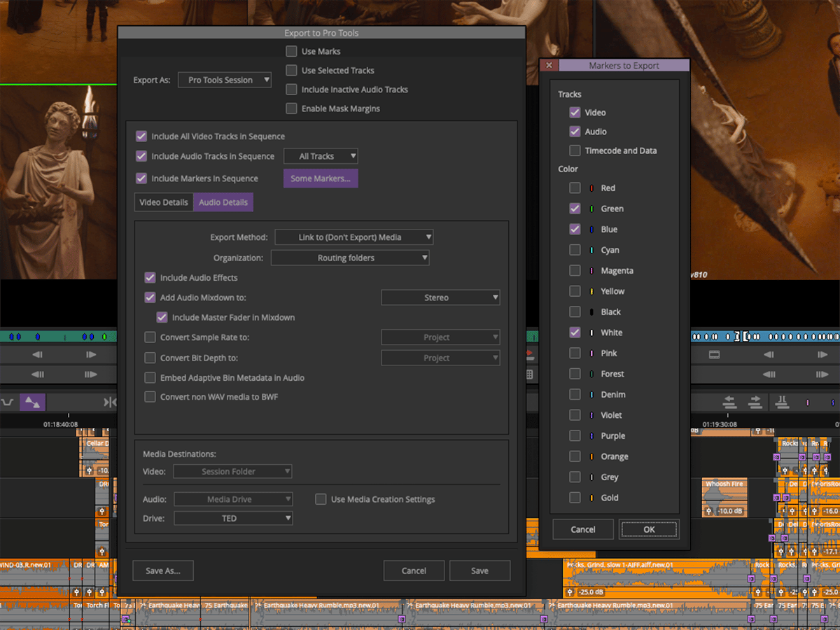Click the purple segment mode icon in timeline toolbar

tap(32, 402)
